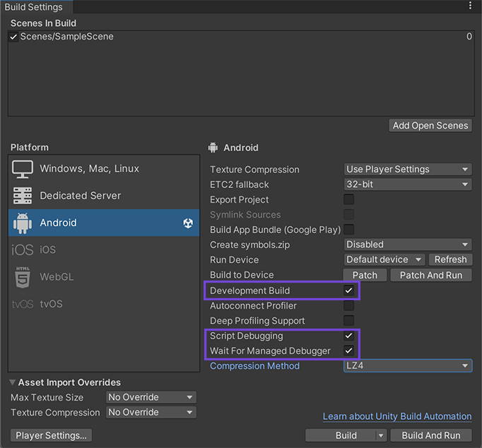The image size is (482, 448).
Task: Toggle the Scenes/SampleScene checkbox
Action: [13, 37]
